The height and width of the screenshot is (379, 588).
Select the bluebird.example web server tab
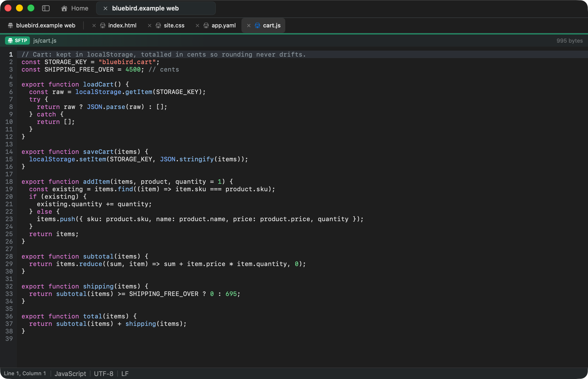tap(42, 25)
